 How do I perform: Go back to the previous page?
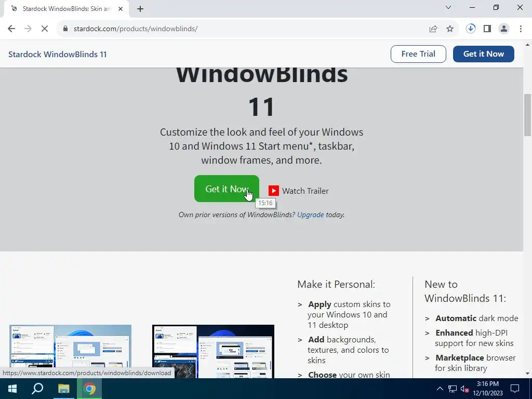11,29
